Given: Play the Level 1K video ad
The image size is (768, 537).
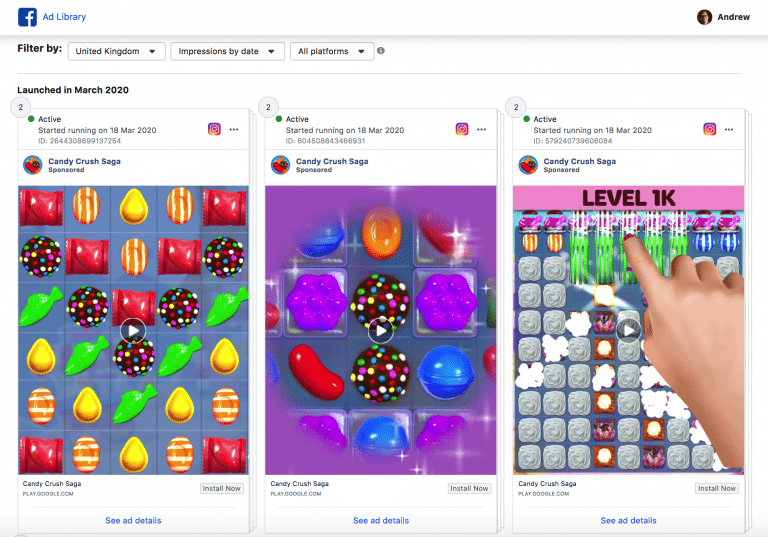Looking at the screenshot, I should (x=628, y=331).
